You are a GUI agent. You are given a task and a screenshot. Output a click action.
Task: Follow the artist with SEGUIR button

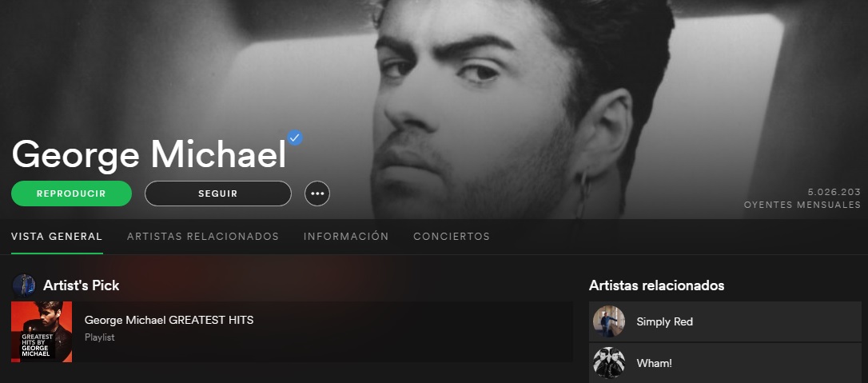tap(218, 193)
